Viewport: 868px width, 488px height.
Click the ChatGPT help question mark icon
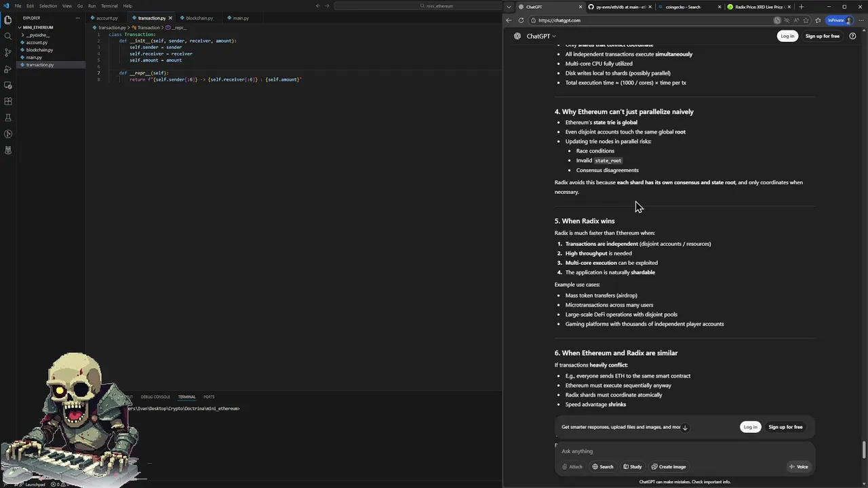tap(852, 36)
